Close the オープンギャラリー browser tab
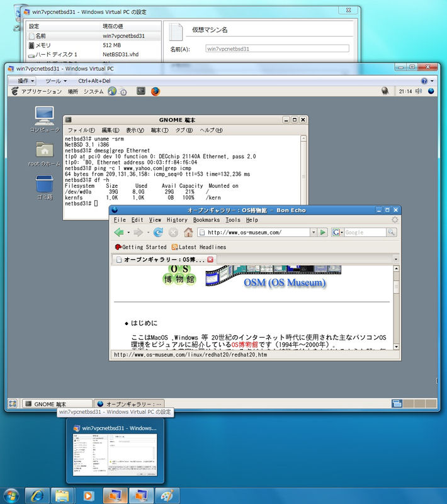Screen dimensions: 447x504 (210, 260)
